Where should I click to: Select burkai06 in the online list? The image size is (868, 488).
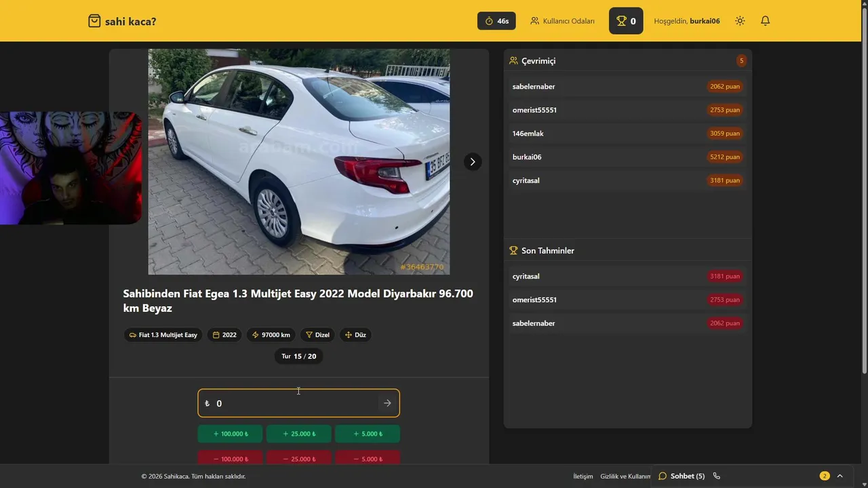click(627, 157)
